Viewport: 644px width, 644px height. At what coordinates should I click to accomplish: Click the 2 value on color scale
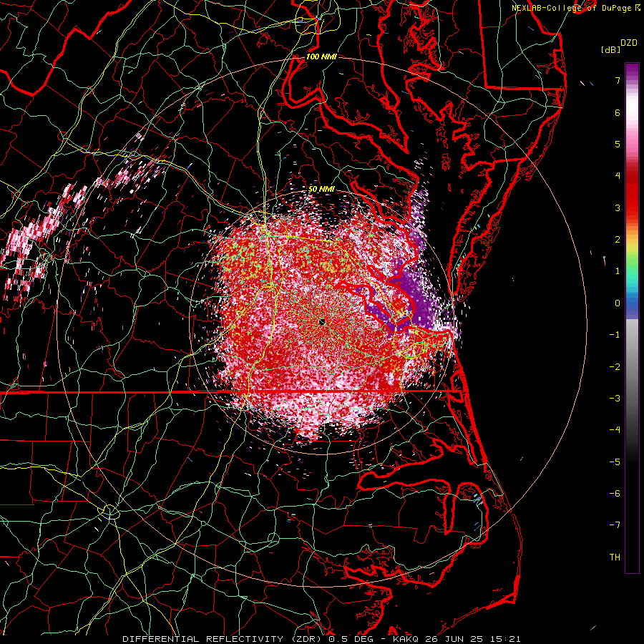tap(618, 240)
